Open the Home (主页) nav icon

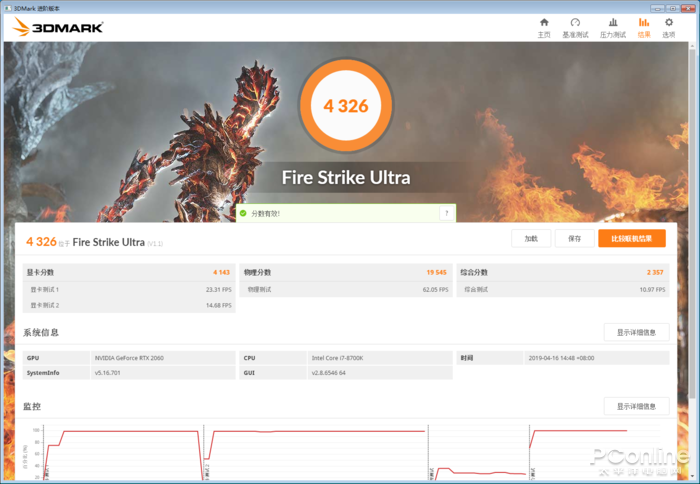[x=544, y=27]
